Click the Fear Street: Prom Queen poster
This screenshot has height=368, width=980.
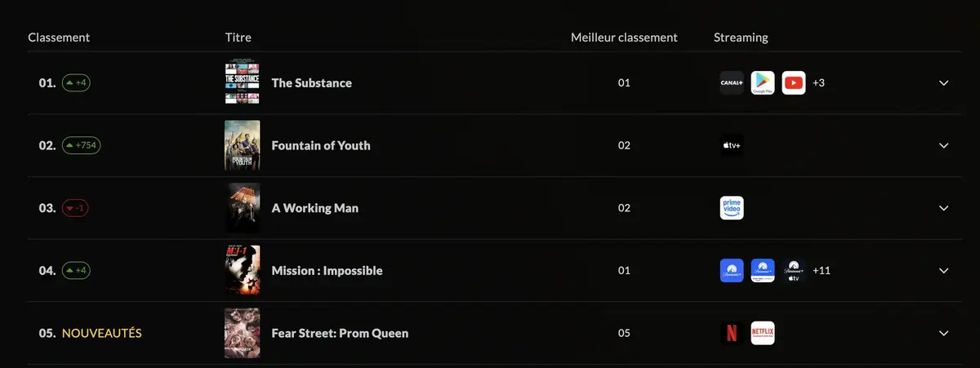[x=242, y=333]
